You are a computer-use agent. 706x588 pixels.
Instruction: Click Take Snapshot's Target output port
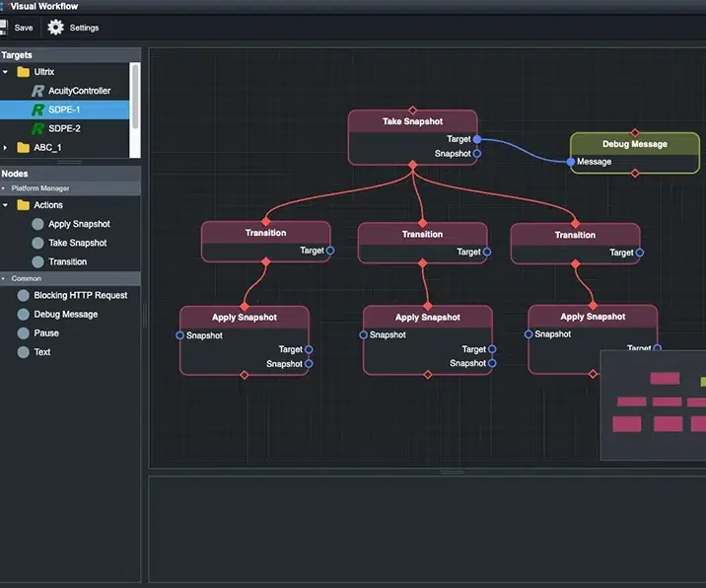pyautogui.click(x=477, y=139)
